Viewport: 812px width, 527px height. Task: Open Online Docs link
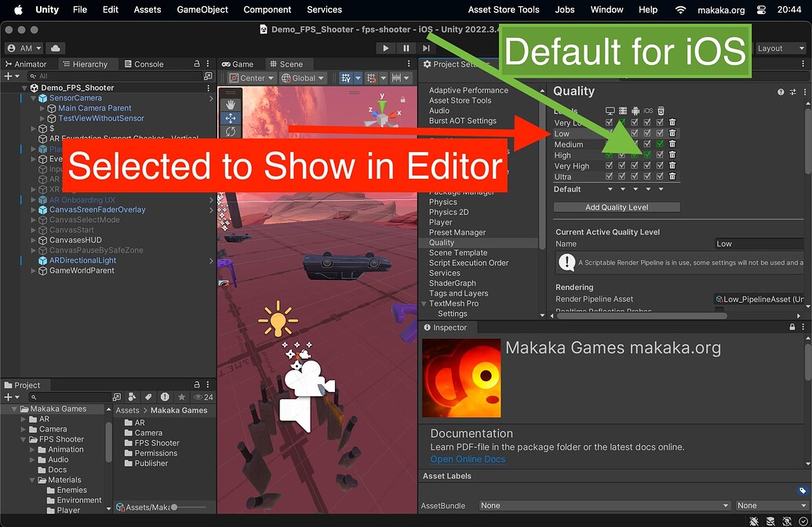[x=468, y=460]
